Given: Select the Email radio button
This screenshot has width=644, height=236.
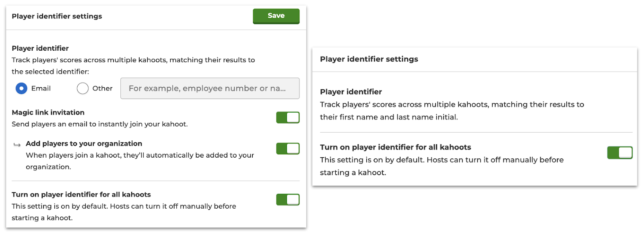Looking at the screenshot, I should tap(21, 88).
